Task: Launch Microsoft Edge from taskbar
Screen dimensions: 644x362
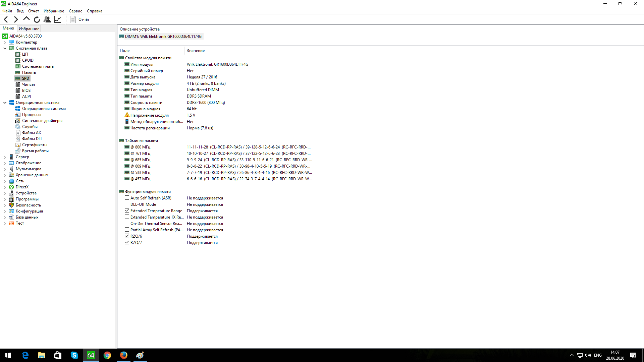Action: (25, 355)
